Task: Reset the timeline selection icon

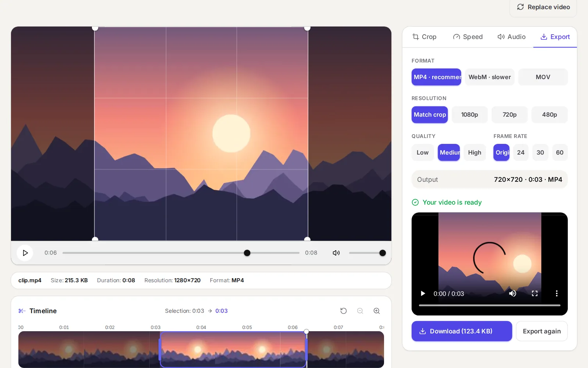Action: [344, 311]
